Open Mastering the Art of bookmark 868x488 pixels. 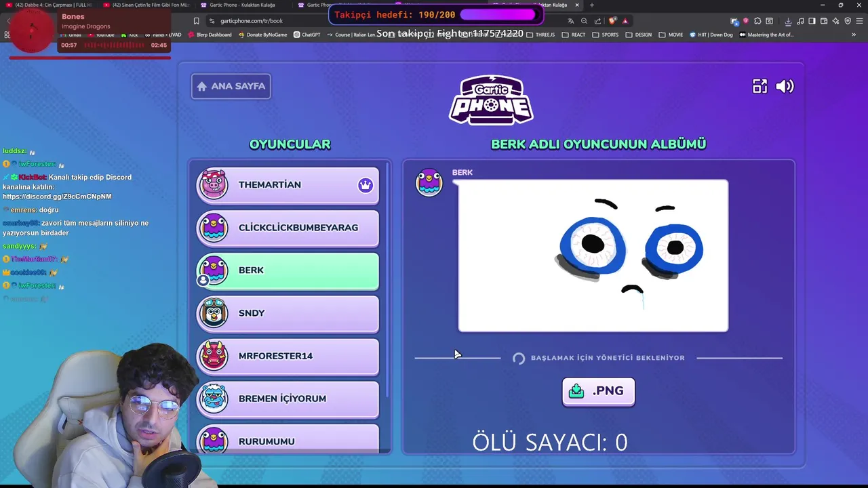(766, 35)
